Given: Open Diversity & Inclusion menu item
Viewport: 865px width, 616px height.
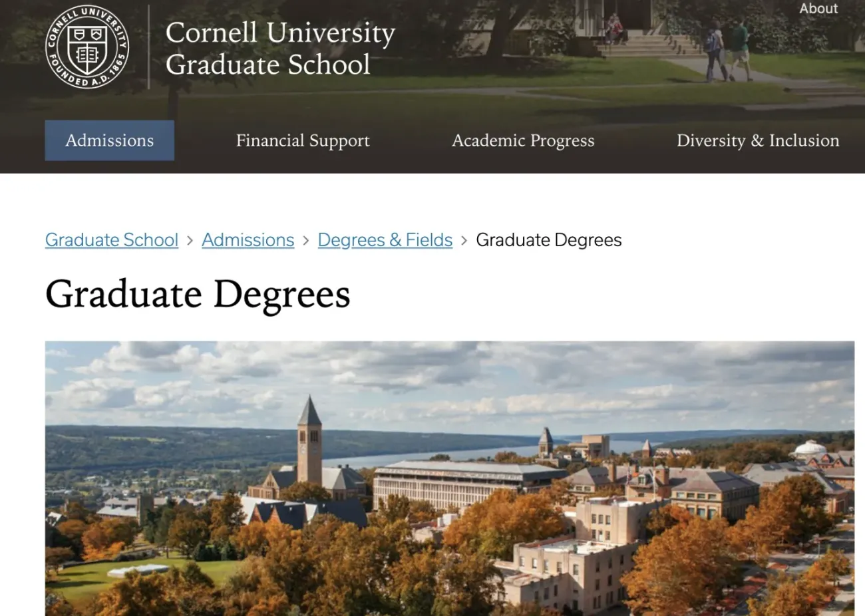Looking at the screenshot, I should [x=758, y=140].
